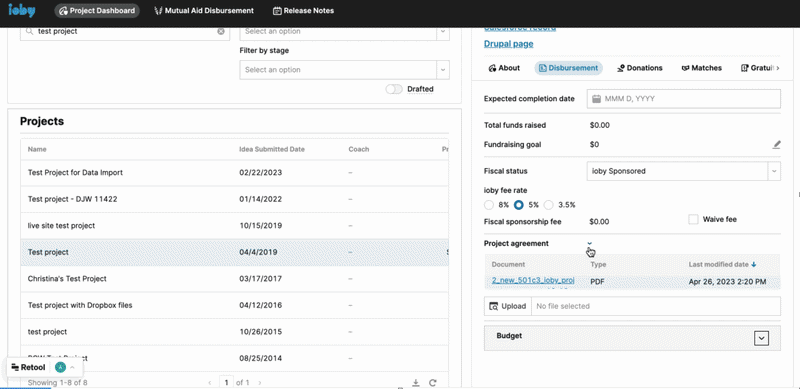Select Christina's Test Project row

point(234,279)
